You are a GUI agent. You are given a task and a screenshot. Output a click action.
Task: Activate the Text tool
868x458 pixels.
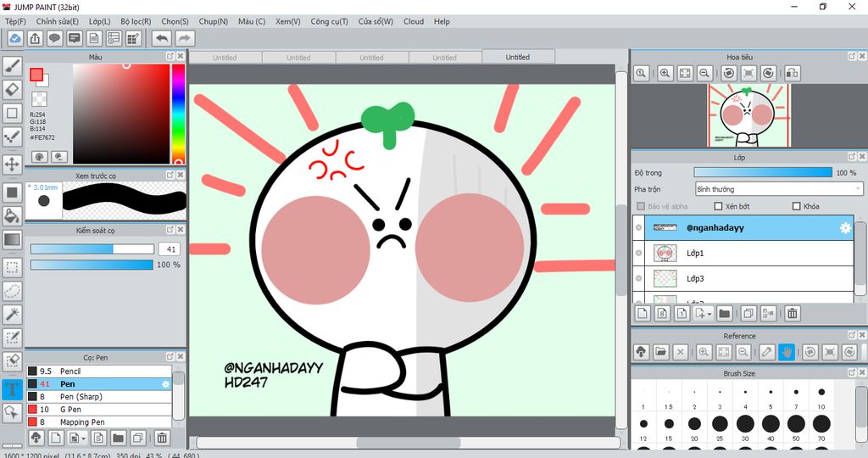(12, 388)
